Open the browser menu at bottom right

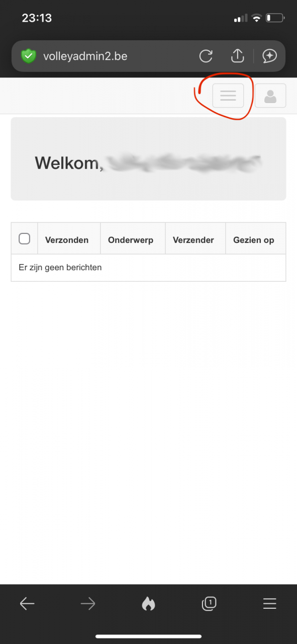click(270, 604)
